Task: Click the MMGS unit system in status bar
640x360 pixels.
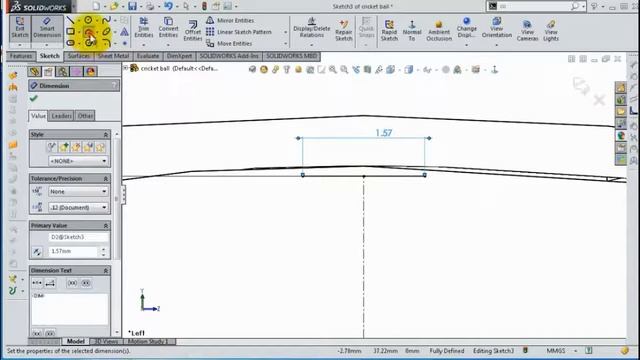Action: click(x=556, y=351)
